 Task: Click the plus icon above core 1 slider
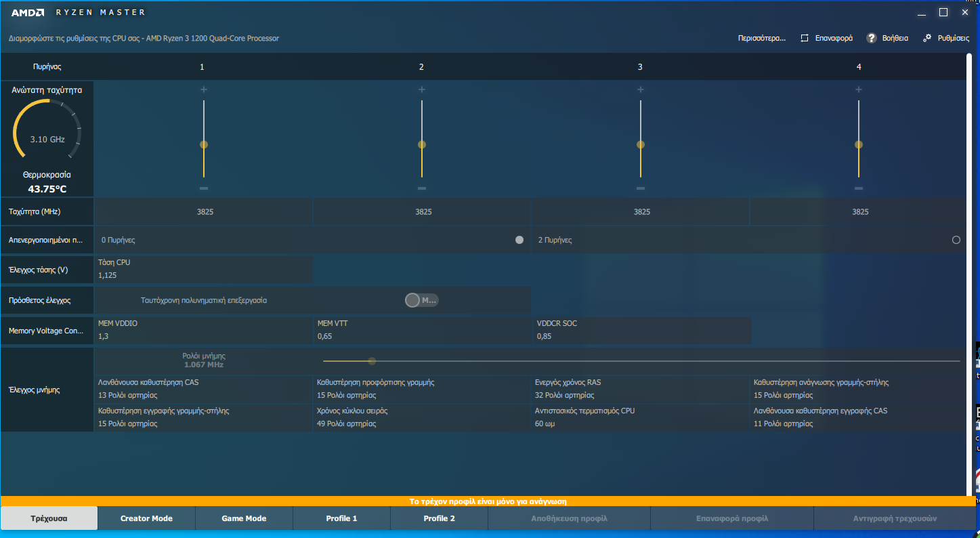[203, 89]
